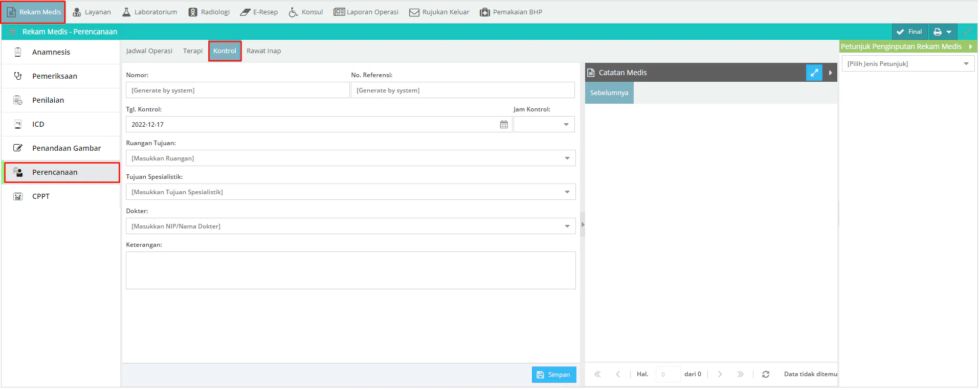
Task: Open Pemakaian BHP
Action: pyautogui.click(x=510, y=12)
